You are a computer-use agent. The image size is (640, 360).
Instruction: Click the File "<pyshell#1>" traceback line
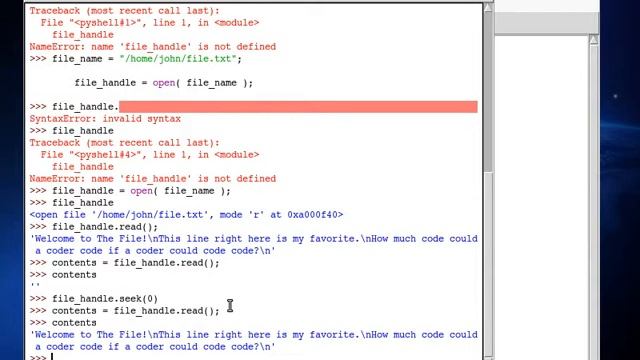click(150, 23)
